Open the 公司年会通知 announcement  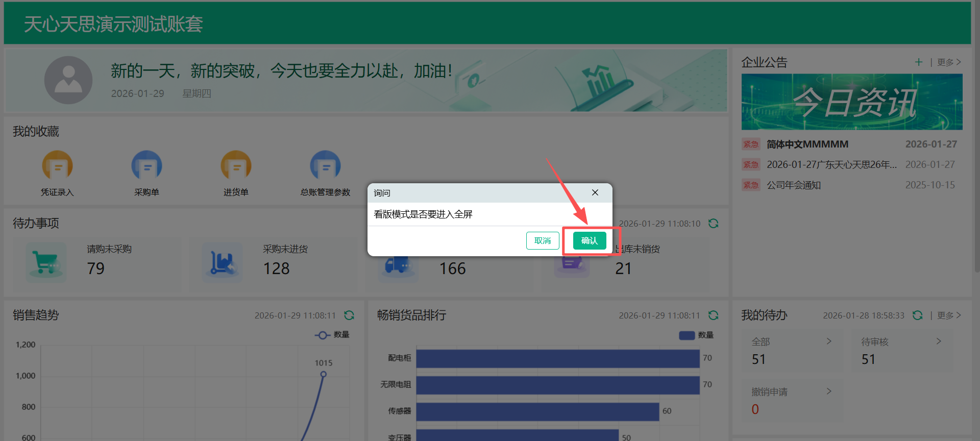794,185
